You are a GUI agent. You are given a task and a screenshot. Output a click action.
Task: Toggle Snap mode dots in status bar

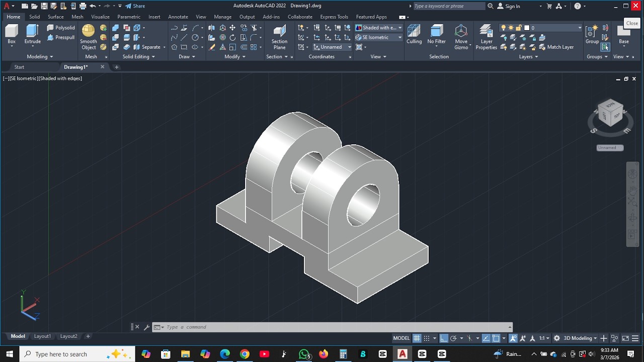[x=427, y=338]
